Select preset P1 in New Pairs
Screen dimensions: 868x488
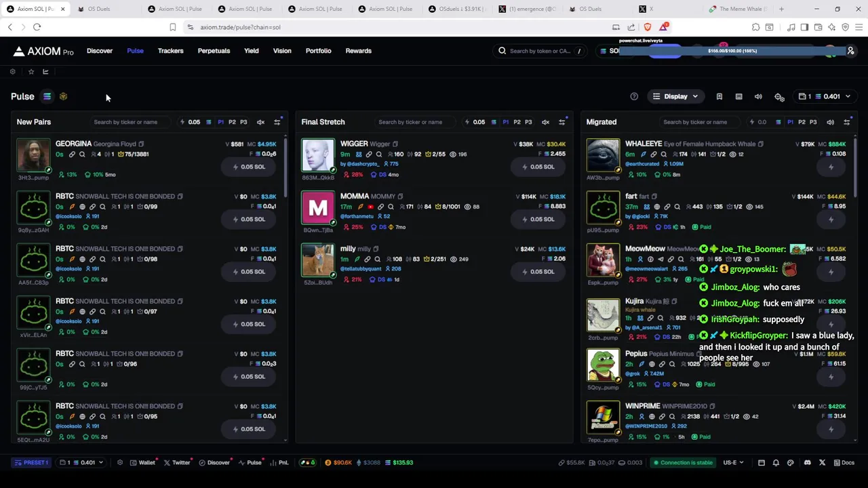coord(220,122)
